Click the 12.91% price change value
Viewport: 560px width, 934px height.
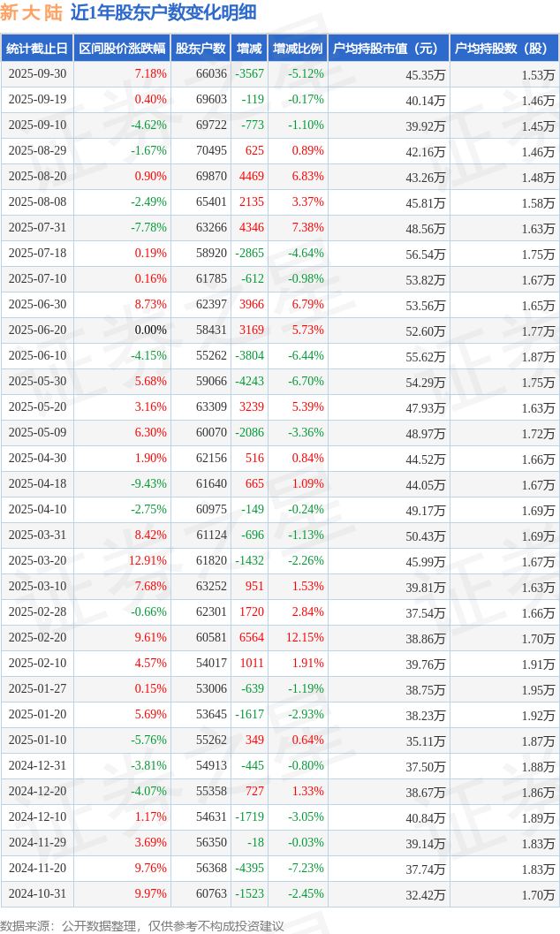pos(148,561)
